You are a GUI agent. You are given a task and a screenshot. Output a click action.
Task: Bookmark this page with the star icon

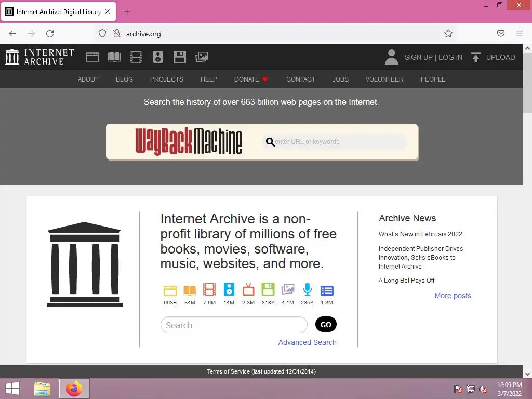click(x=448, y=33)
